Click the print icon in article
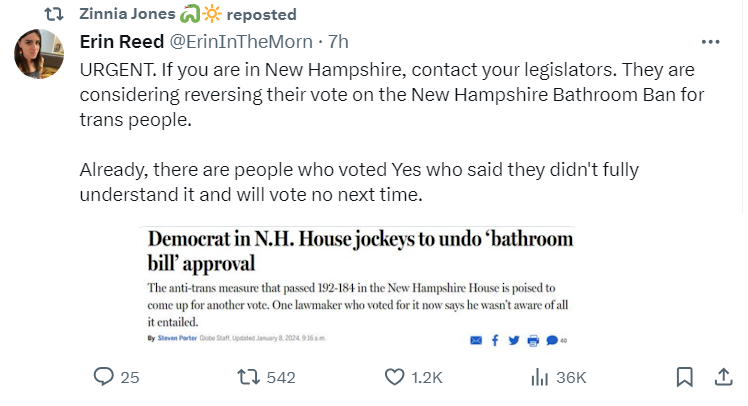 pyautogui.click(x=533, y=340)
